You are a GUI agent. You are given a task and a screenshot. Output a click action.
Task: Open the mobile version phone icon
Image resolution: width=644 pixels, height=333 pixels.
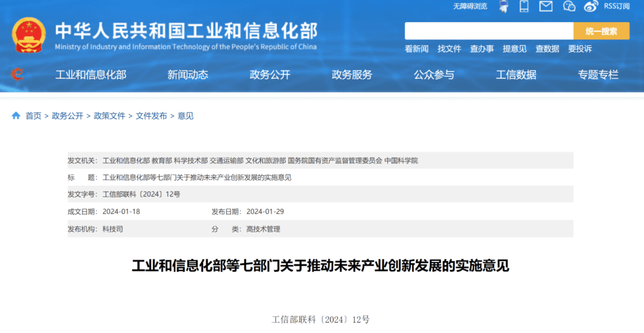point(524,6)
